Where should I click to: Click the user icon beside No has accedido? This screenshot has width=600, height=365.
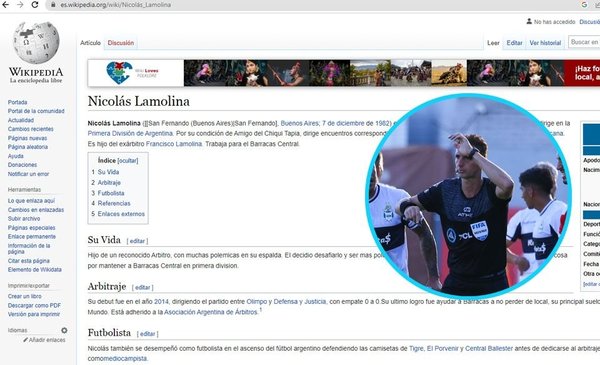tap(529, 21)
